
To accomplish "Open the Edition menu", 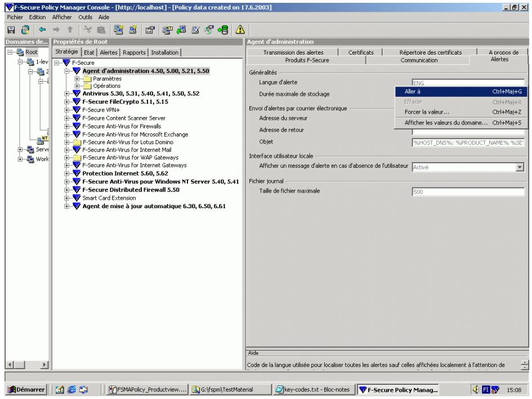I will pyautogui.click(x=37, y=17).
